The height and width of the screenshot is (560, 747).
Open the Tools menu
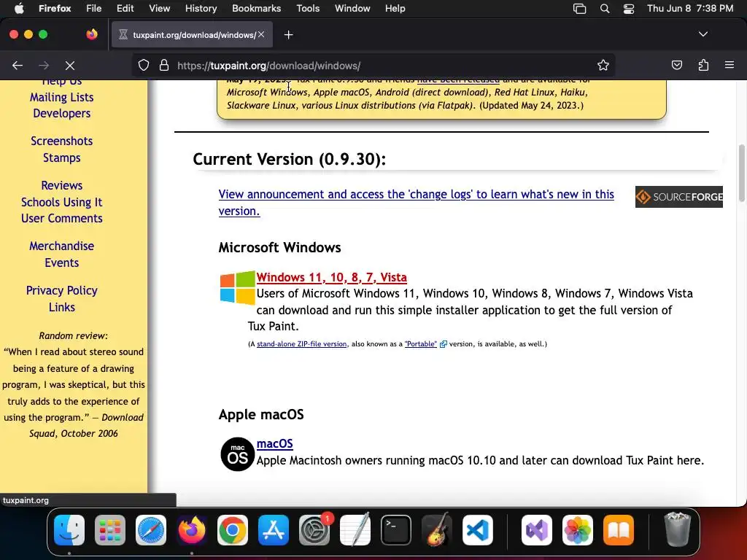(x=308, y=8)
